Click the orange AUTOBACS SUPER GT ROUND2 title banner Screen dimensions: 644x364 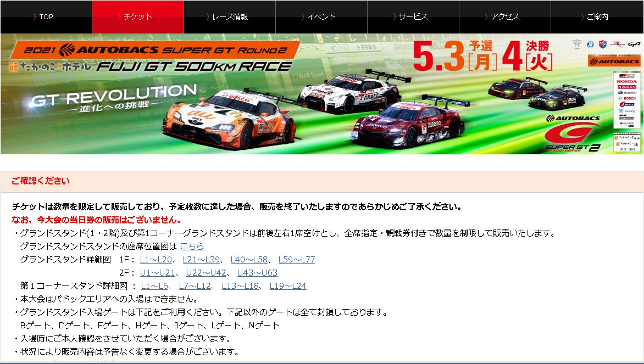(154, 50)
